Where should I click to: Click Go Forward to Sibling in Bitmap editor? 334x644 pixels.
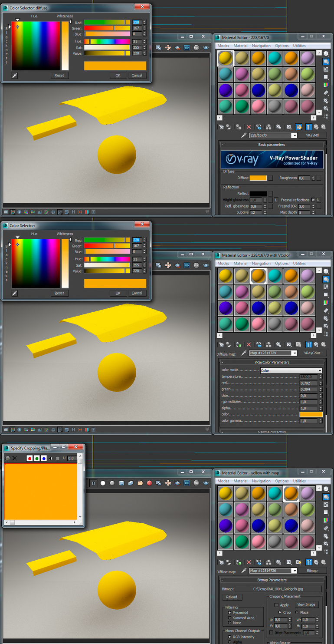[x=324, y=562]
